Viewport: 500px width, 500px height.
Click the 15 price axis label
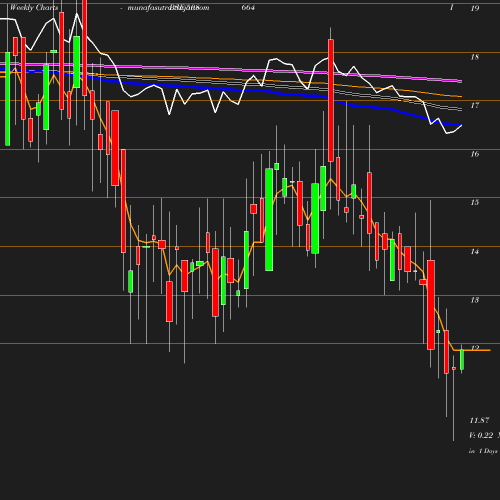pos(475,203)
